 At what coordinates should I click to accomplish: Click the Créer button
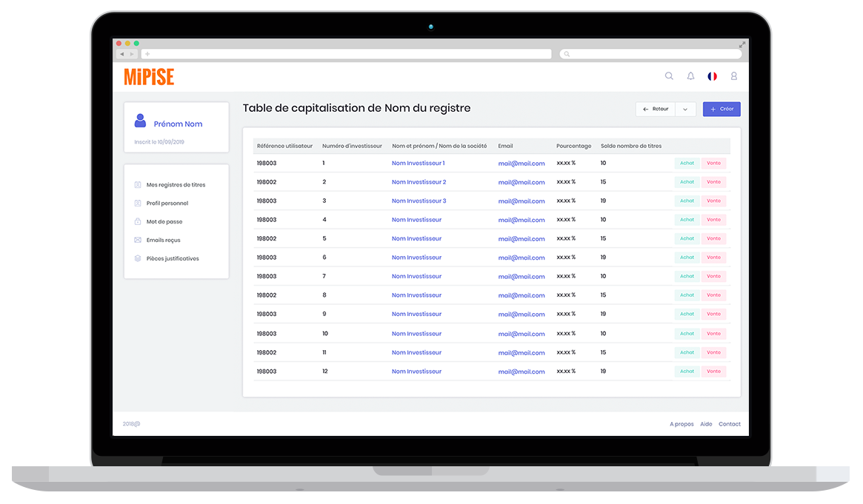point(722,109)
